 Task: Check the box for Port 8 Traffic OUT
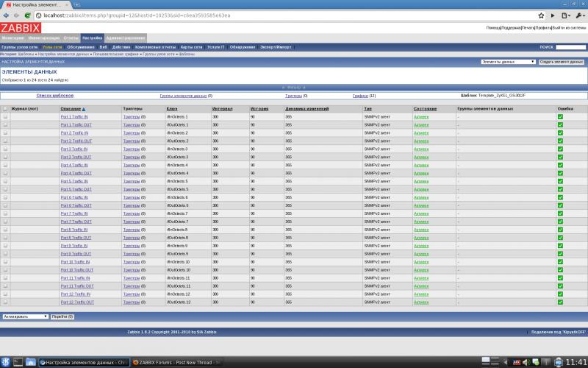point(5,238)
